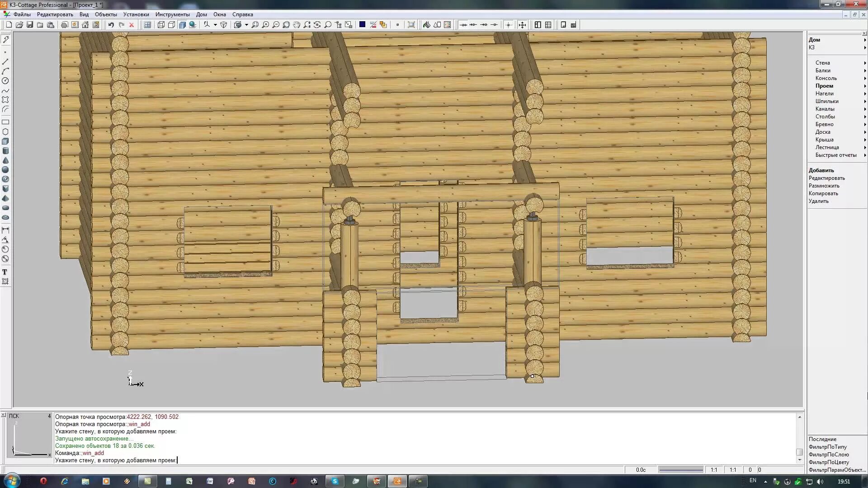Click the house icon in toolbar
This screenshot has width=868, height=488.
(85, 25)
